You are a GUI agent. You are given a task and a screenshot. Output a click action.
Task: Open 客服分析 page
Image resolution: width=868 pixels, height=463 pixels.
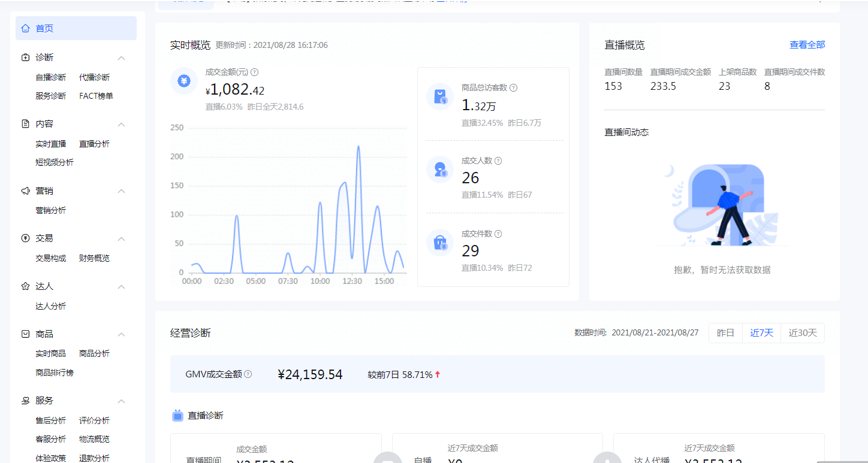pyautogui.click(x=51, y=439)
